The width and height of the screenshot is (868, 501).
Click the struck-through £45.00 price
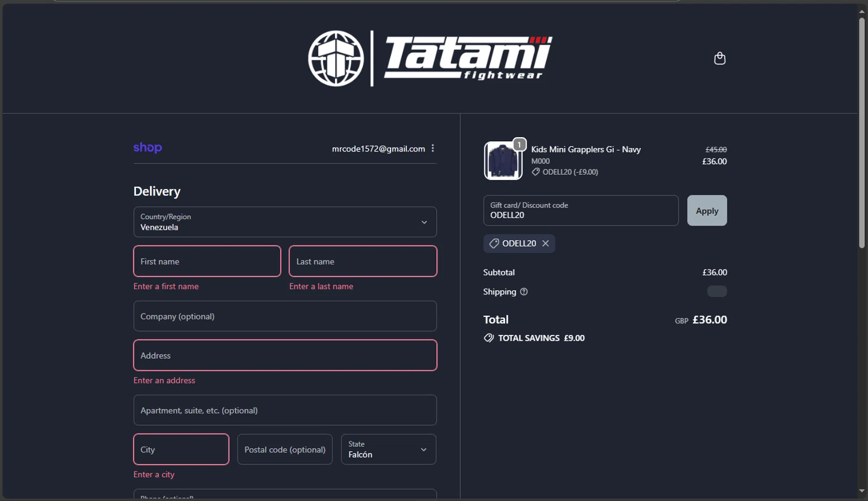716,149
